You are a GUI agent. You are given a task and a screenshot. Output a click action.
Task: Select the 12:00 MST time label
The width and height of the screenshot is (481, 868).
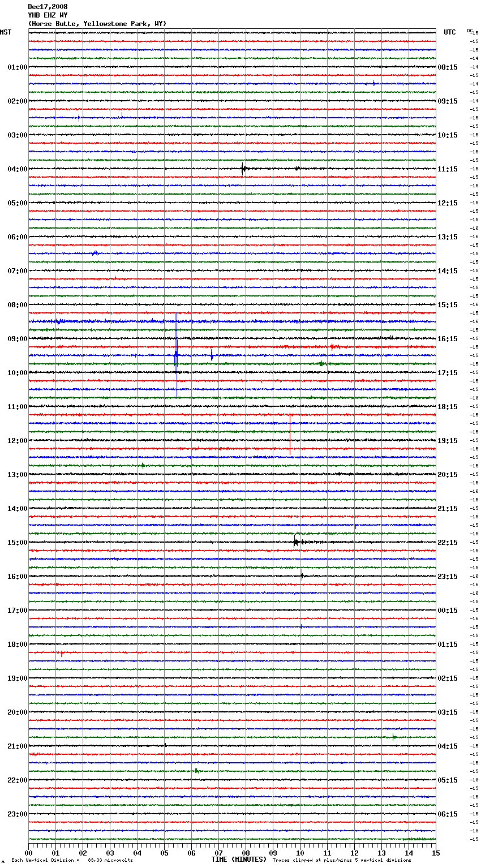pyautogui.click(x=18, y=441)
